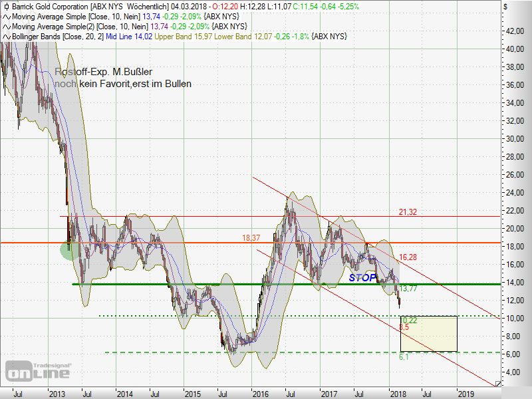
Task: Click the line icon of the first Moving Average Simple
Action: coord(7,17)
